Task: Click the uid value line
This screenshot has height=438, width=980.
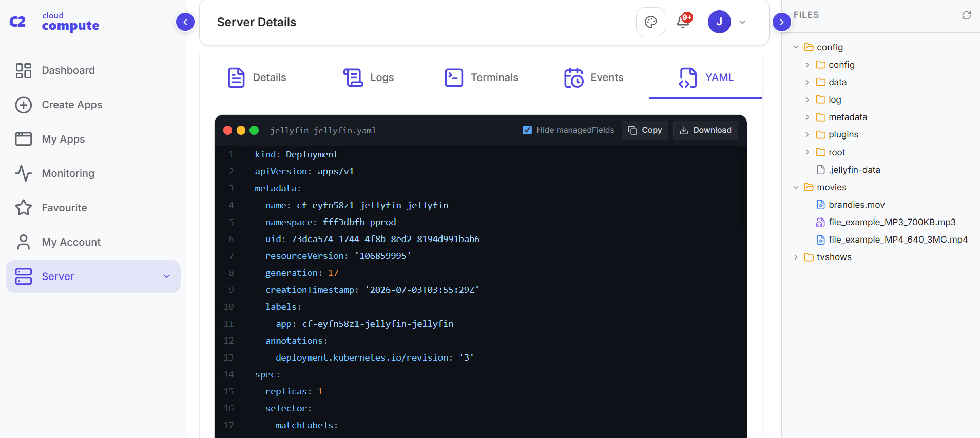Action: pos(373,239)
